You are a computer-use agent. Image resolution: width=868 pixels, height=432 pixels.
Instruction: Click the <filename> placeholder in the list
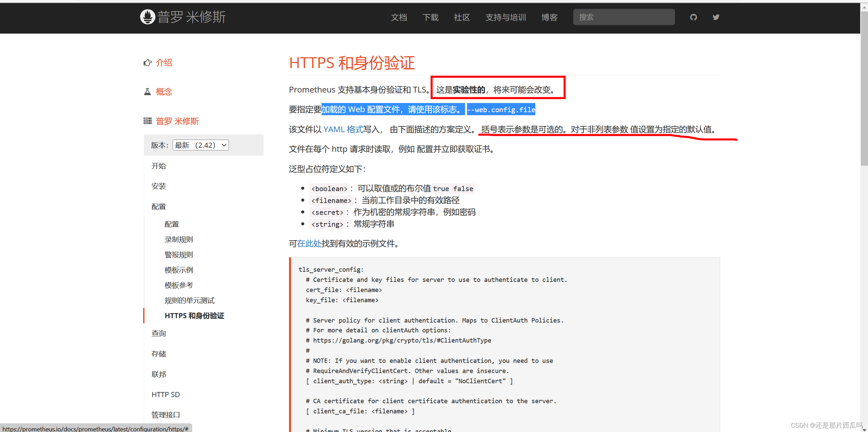tap(331, 201)
